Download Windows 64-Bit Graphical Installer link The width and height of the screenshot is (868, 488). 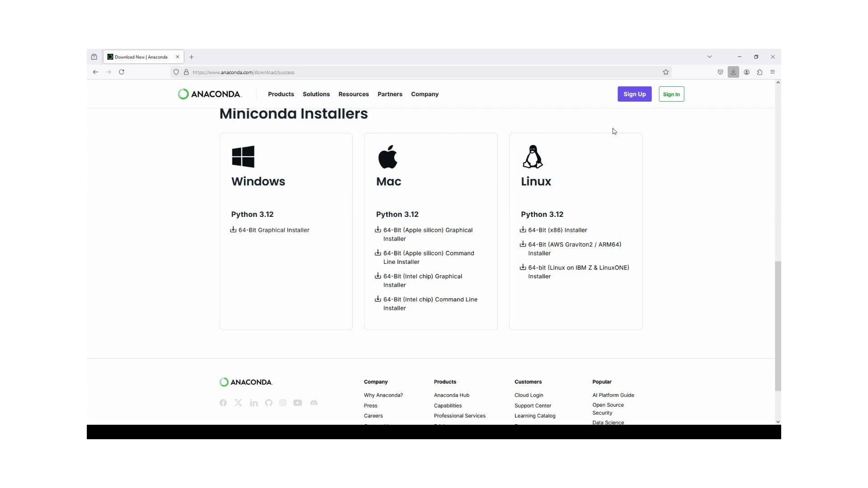pos(274,230)
